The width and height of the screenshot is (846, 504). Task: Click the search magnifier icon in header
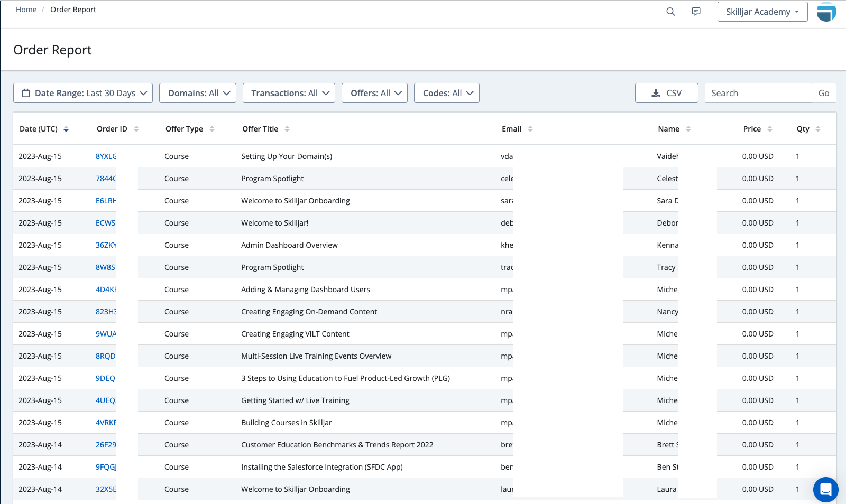click(x=670, y=12)
